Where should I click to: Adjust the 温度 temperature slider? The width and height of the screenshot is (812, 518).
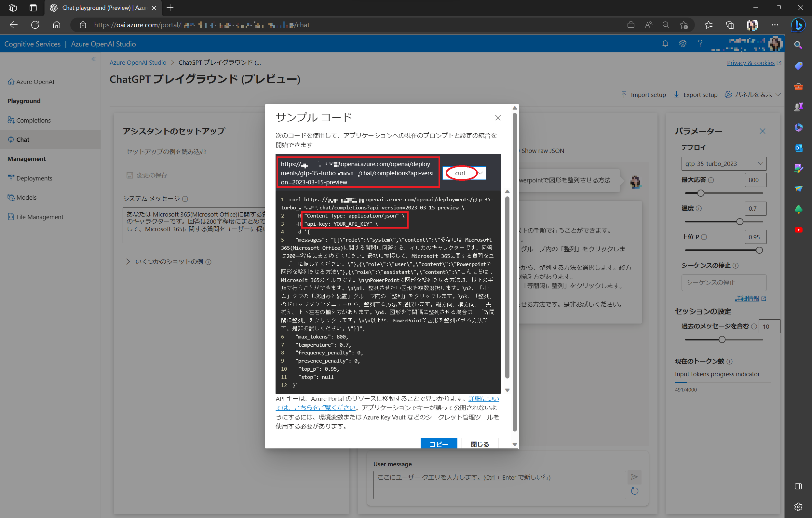(x=740, y=221)
